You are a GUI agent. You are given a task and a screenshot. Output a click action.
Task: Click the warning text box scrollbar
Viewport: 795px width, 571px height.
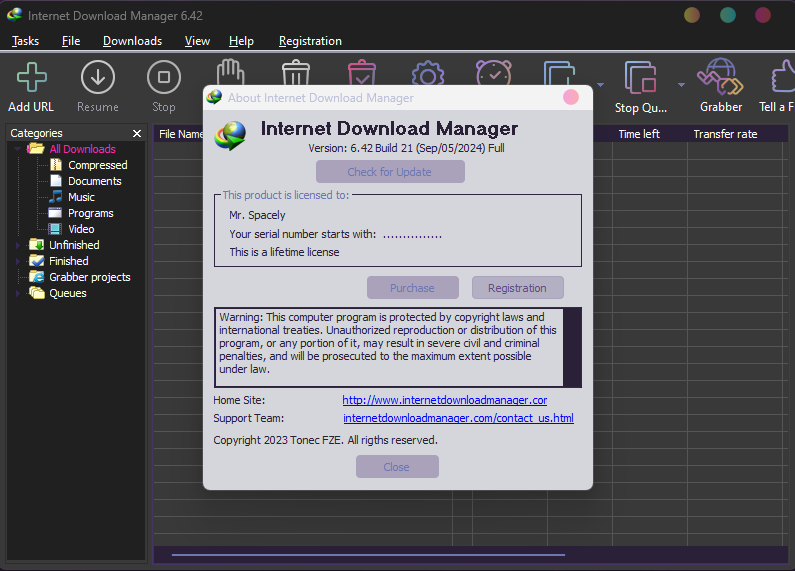pyautogui.click(x=572, y=347)
